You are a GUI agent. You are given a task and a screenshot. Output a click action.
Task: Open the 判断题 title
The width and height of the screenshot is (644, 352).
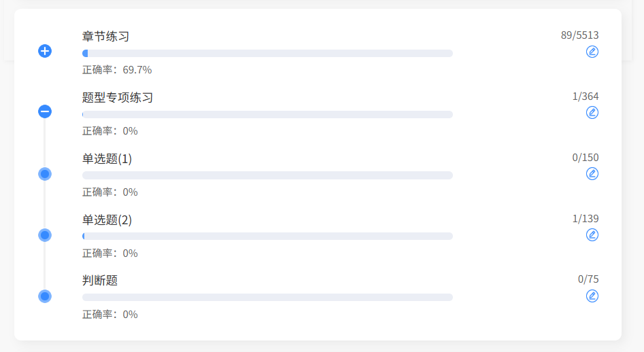tap(100, 280)
